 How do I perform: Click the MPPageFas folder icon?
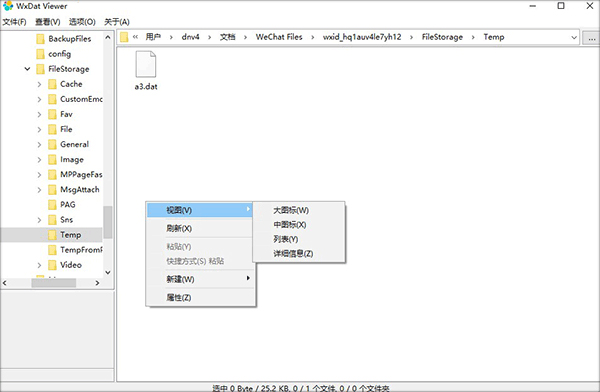click(x=52, y=175)
